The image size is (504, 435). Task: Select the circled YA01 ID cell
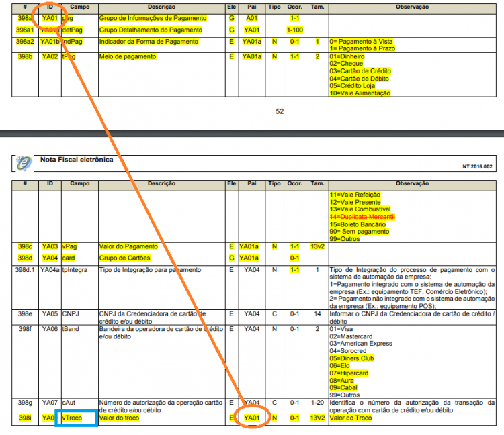(50, 18)
